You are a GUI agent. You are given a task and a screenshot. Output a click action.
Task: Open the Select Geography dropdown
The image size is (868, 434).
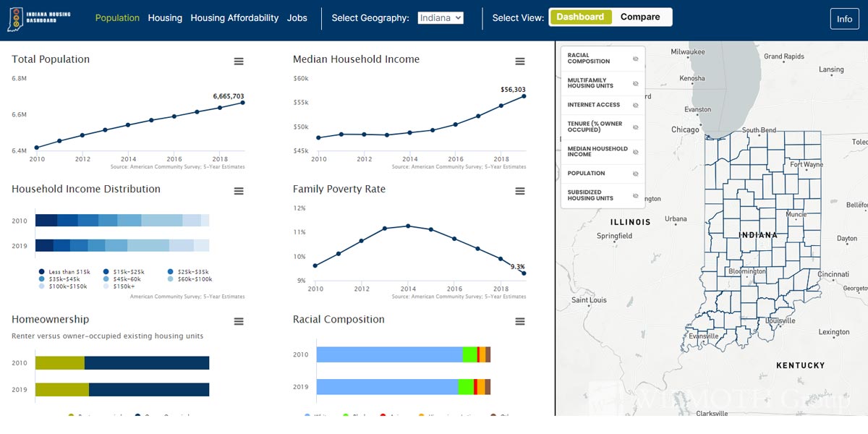point(441,18)
